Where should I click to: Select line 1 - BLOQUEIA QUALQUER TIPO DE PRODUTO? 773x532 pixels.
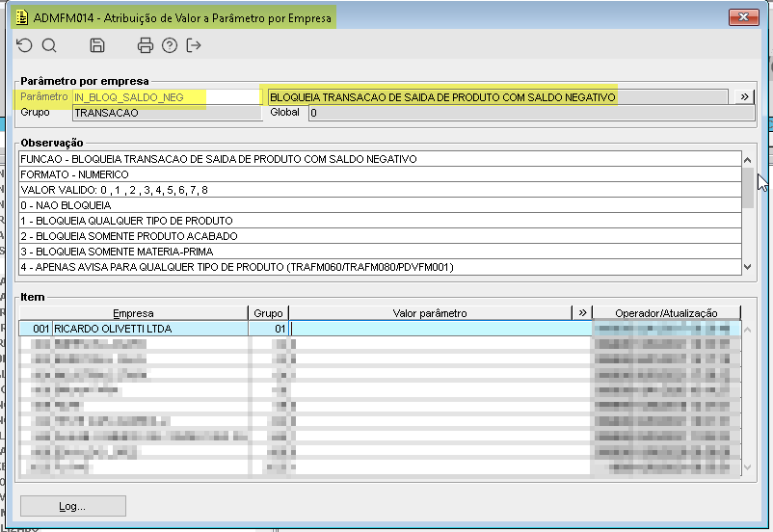click(x=380, y=221)
